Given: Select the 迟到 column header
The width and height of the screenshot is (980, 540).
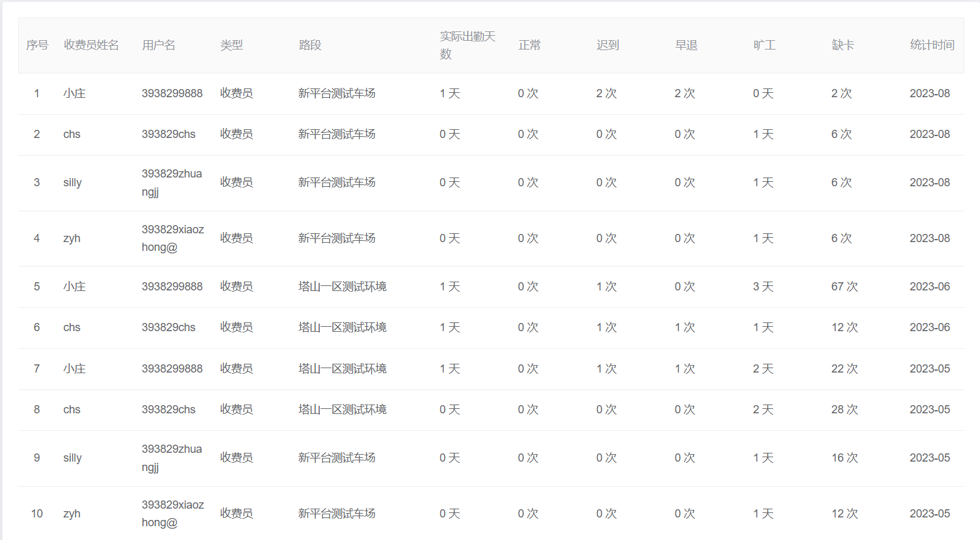Looking at the screenshot, I should click(x=608, y=45).
